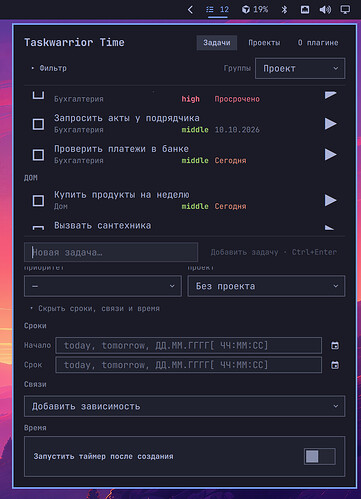Complete the Купить продукты на неделю task
Image resolution: width=361 pixels, height=499 pixels.
[x=38, y=200]
